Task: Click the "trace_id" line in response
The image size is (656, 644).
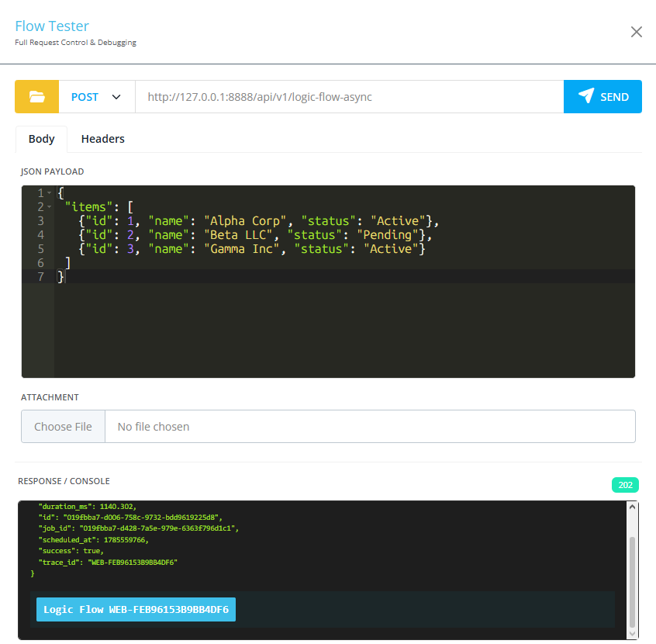Action: pos(108,562)
